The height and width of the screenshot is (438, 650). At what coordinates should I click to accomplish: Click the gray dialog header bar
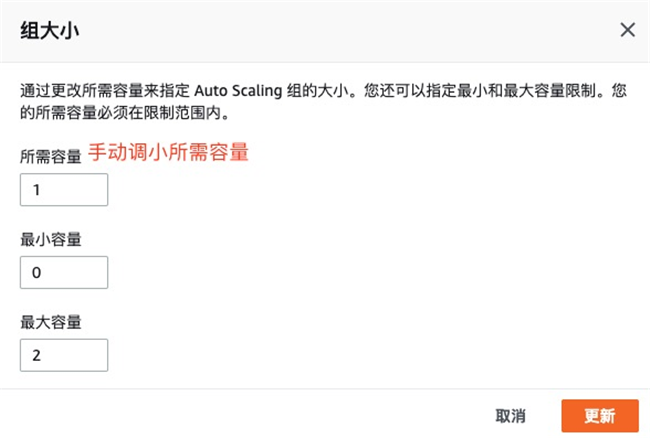pos(325,31)
